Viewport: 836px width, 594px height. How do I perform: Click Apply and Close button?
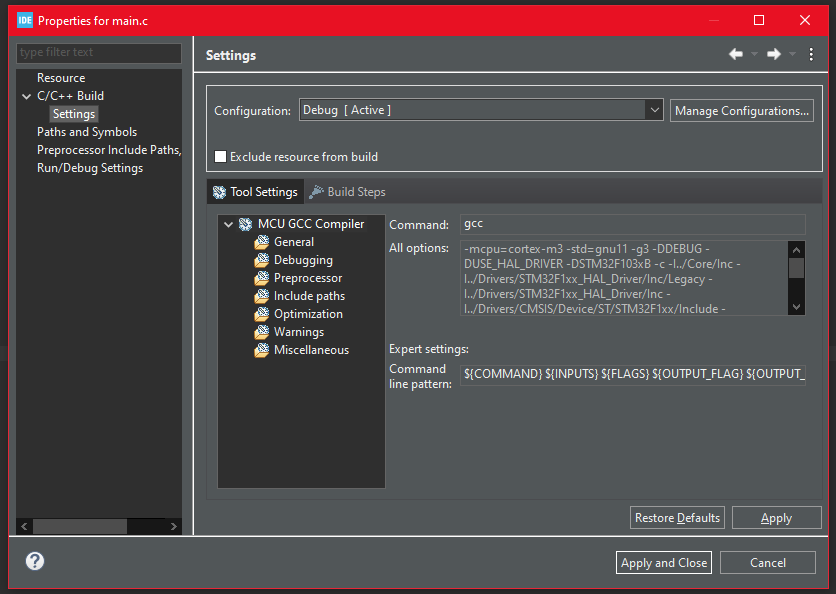pyautogui.click(x=664, y=563)
